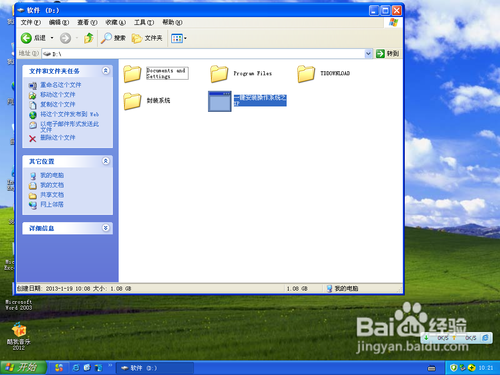Image resolution: width=500 pixels, height=375 pixels.
Task: Open the File menu
Action: 30,22
